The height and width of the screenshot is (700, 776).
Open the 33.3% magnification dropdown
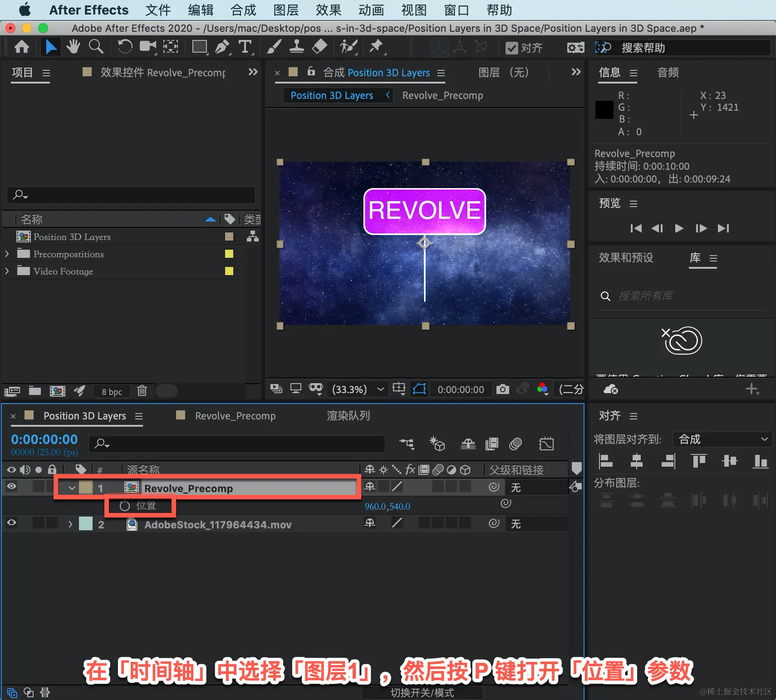tap(358, 389)
